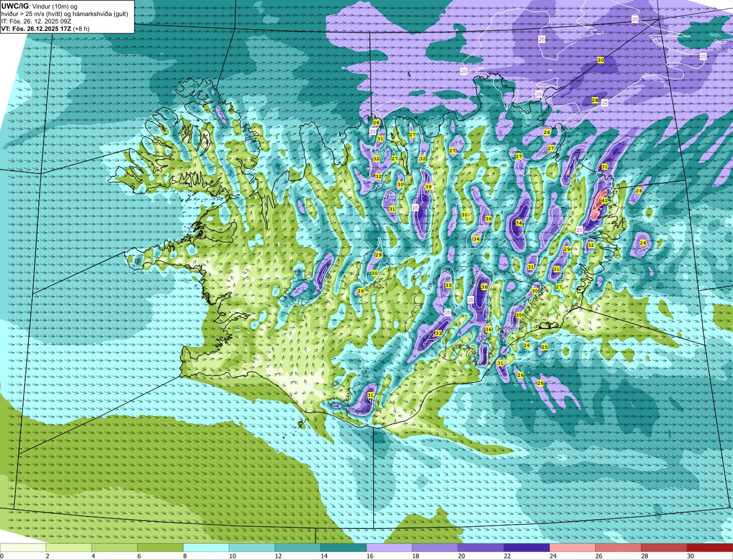This screenshot has height=560, width=733.
Task: Click the legend swatch between 14 and 16
Action: point(344,547)
